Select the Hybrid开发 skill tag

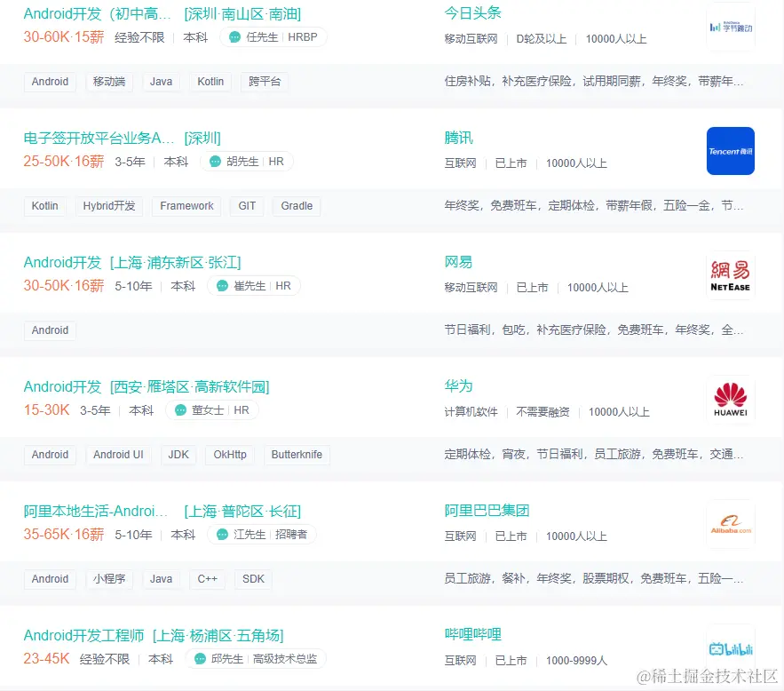click(109, 206)
